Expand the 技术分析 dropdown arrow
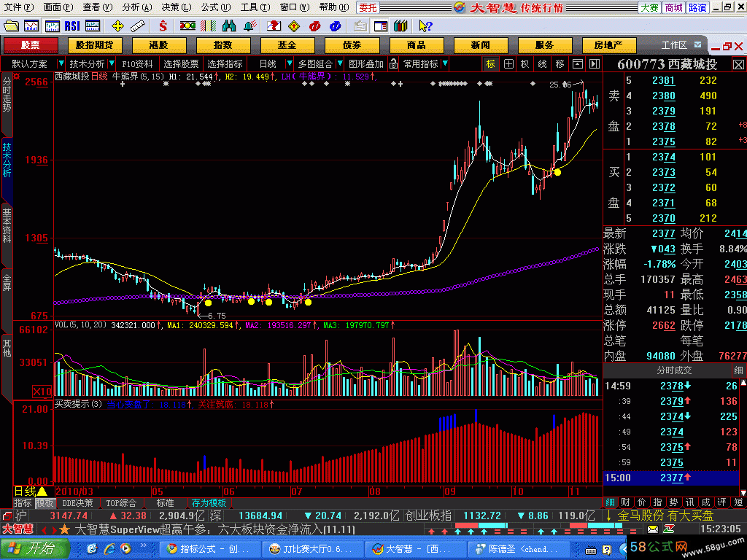The width and height of the screenshot is (747, 560). coord(112,63)
